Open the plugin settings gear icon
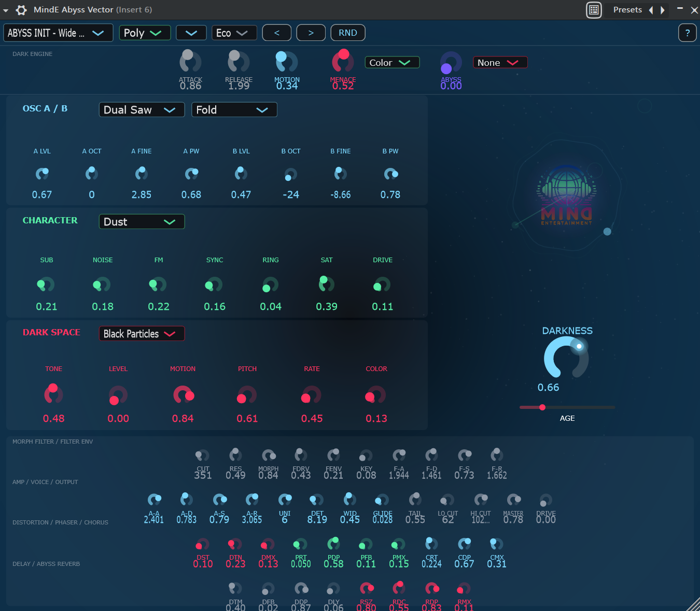This screenshot has width=700, height=611. click(21, 10)
